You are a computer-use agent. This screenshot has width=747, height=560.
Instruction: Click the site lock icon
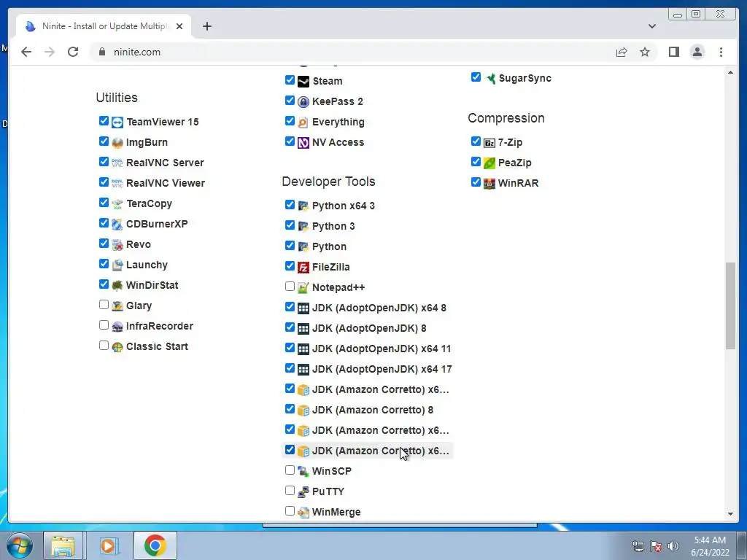pos(101,52)
